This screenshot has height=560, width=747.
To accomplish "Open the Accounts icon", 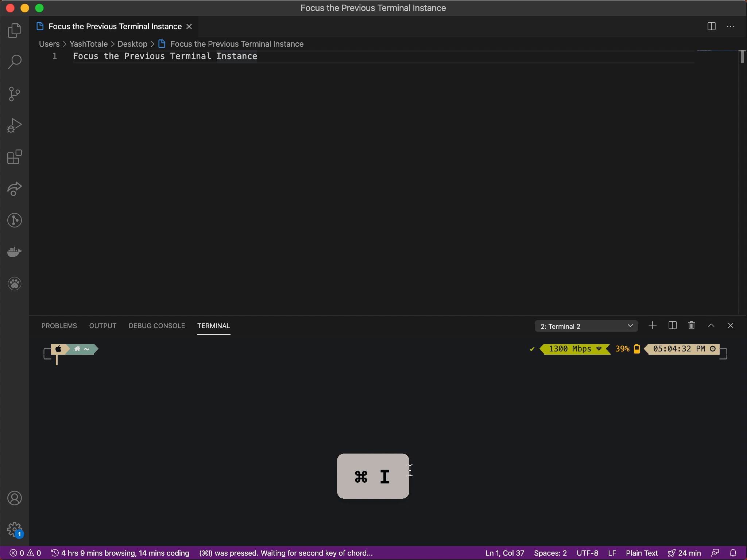I will point(14,498).
